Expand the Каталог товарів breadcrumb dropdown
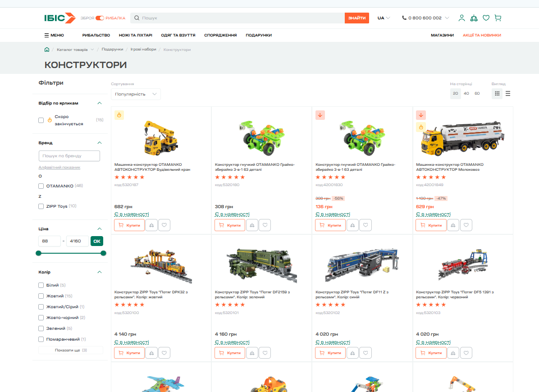This screenshot has width=539, height=392. 92,50
